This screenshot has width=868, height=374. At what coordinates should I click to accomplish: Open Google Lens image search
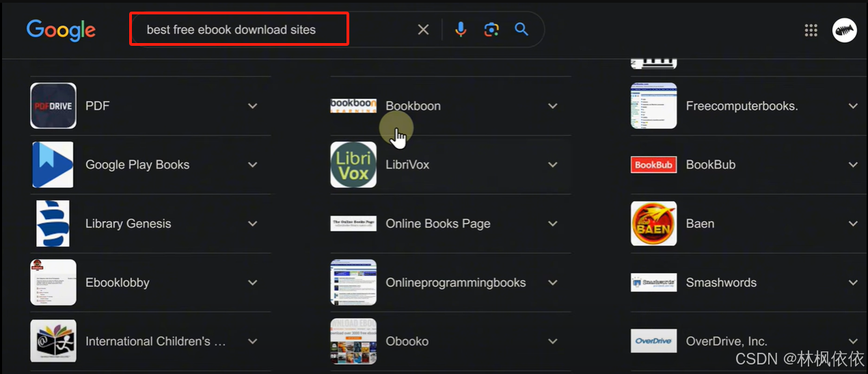(491, 29)
